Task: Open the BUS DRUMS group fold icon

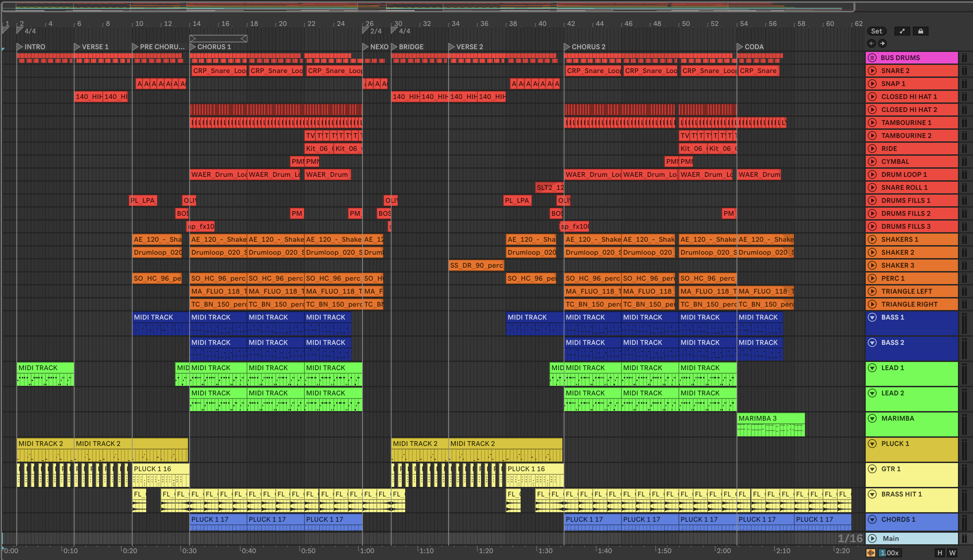Action: (x=872, y=58)
